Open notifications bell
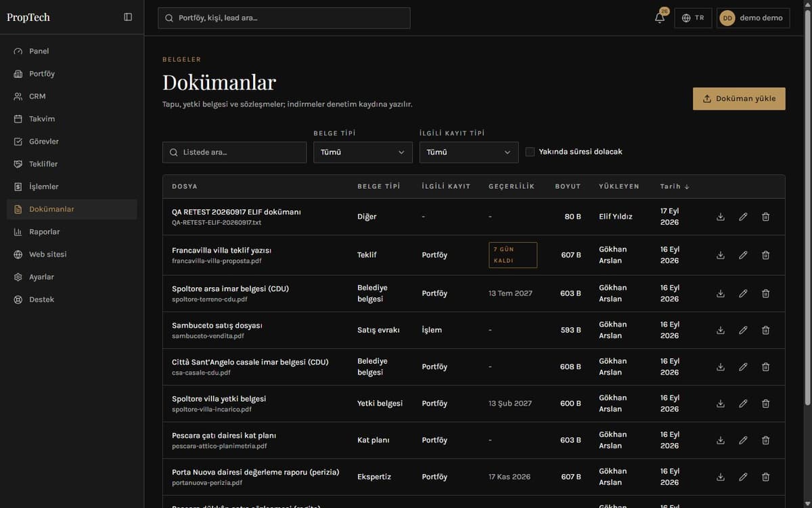The width and height of the screenshot is (812, 508). 660,18
